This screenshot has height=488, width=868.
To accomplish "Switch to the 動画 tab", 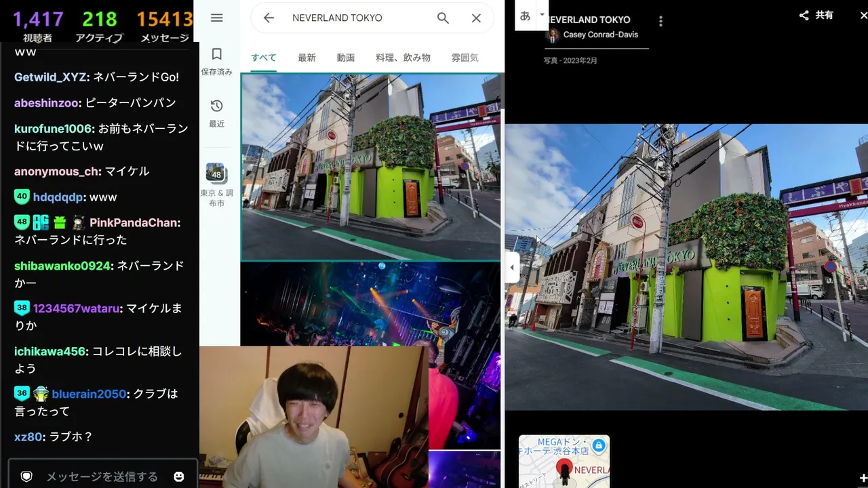I will point(346,58).
